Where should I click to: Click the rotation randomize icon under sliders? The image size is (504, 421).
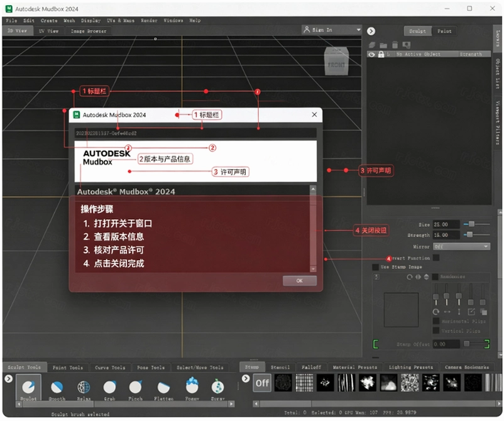point(436,312)
